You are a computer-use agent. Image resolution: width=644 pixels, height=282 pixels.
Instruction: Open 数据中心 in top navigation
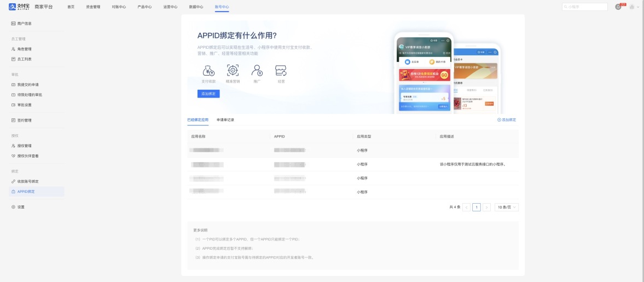click(196, 7)
